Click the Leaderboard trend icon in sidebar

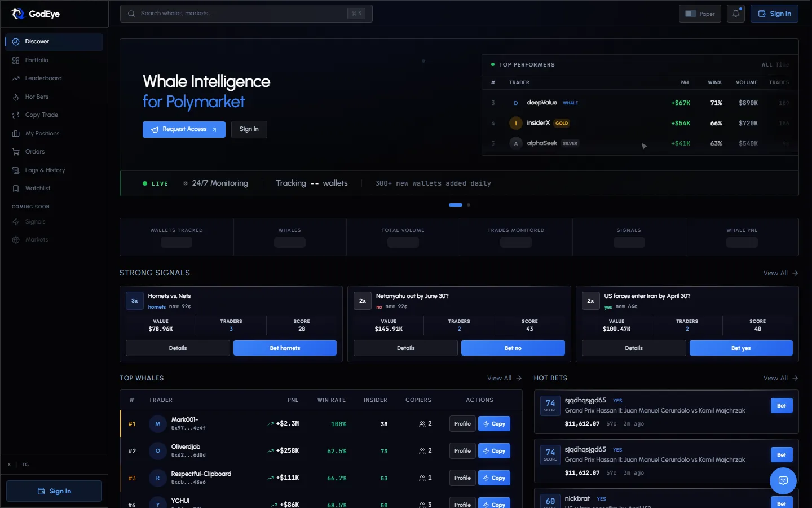click(16, 78)
